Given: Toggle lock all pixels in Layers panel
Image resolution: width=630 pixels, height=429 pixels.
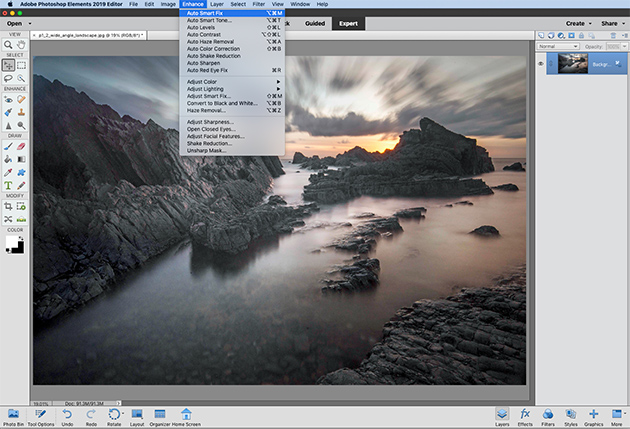Looking at the screenshot, I should pyautogui.click(x=581, y=35).
